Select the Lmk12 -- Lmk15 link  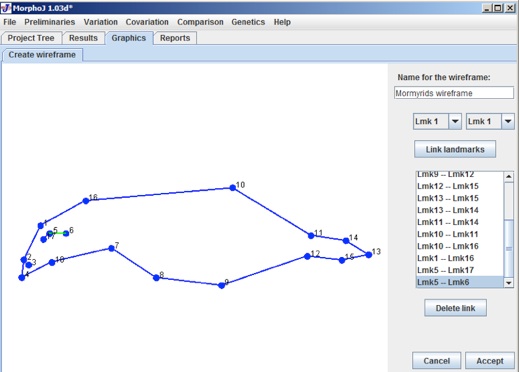[460, 186]
